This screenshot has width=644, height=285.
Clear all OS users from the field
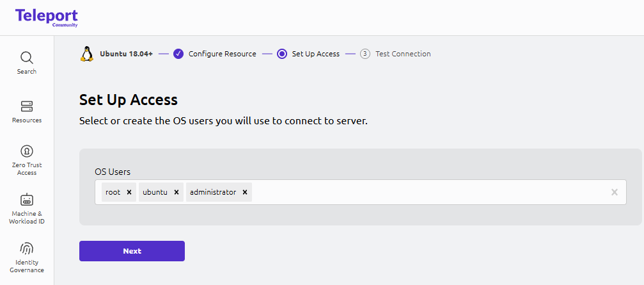click(614, 192)
